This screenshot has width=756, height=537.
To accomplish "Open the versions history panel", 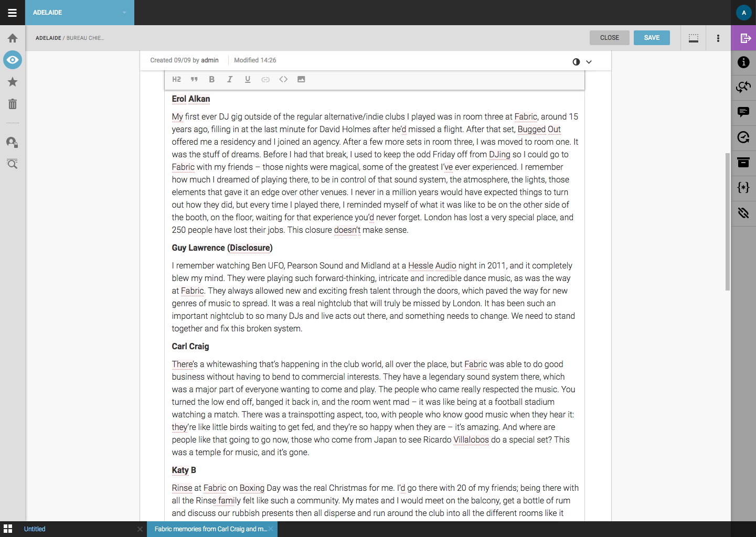I will [743, 87].
